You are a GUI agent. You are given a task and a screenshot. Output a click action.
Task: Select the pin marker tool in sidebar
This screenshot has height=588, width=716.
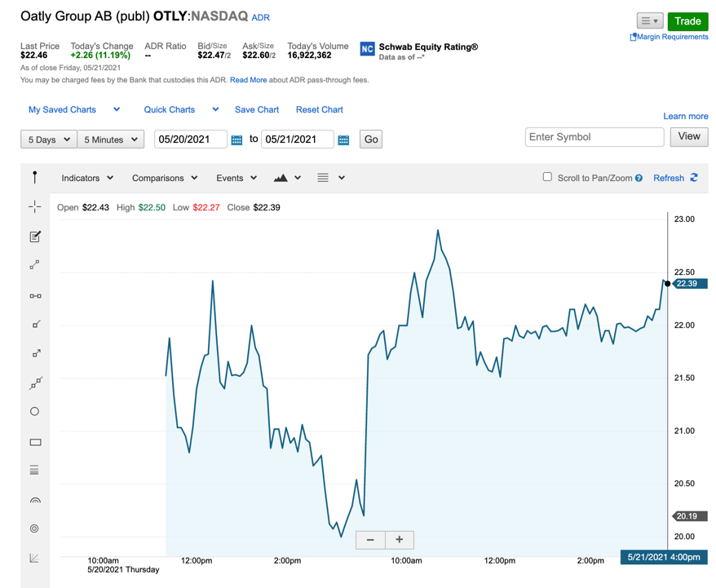[x=35, y=177]
